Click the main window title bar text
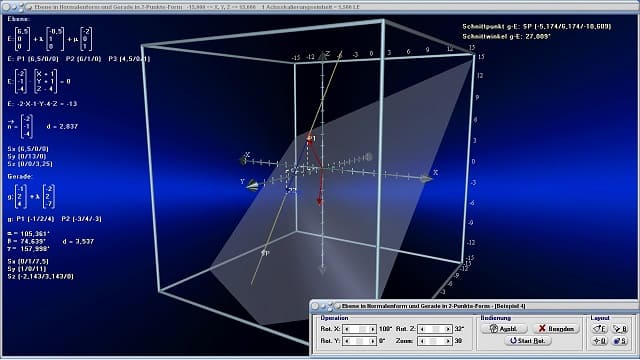Image resolution: width=640 pixels, height=360 pixels. click(x=197, y=7)
